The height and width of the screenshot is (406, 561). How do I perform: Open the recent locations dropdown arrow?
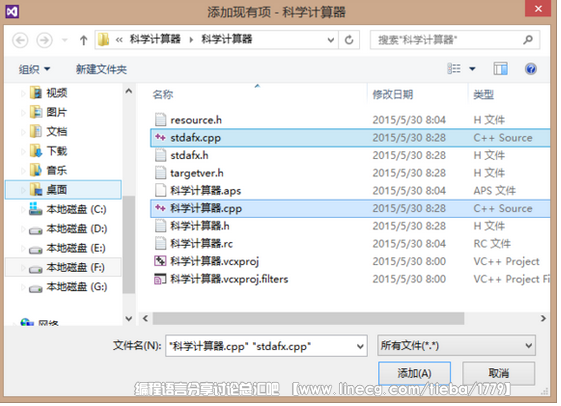coord(65,40)
